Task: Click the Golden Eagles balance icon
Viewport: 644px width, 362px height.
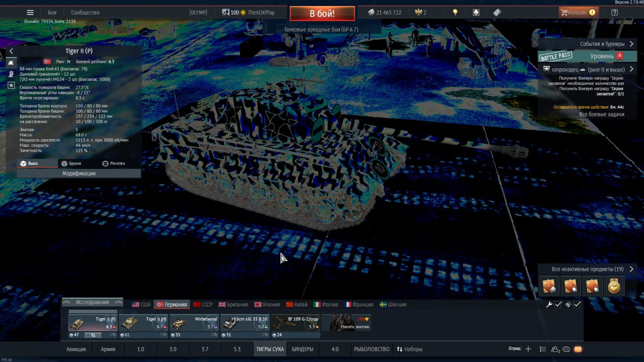Action: pyautogui.click(x=418, y=13)
